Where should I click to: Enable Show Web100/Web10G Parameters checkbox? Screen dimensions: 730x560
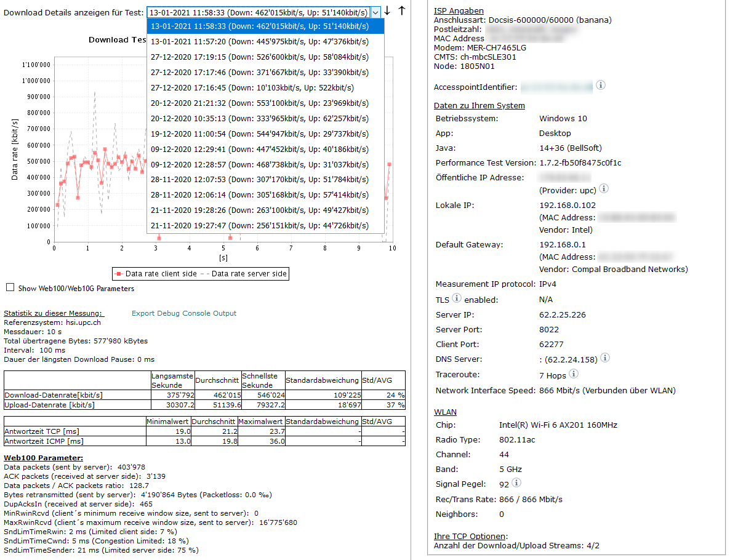point(10,287)
